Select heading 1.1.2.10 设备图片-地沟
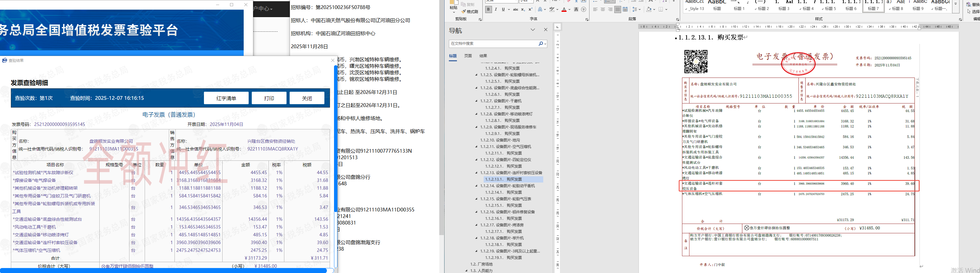 (x=500, y=140)
